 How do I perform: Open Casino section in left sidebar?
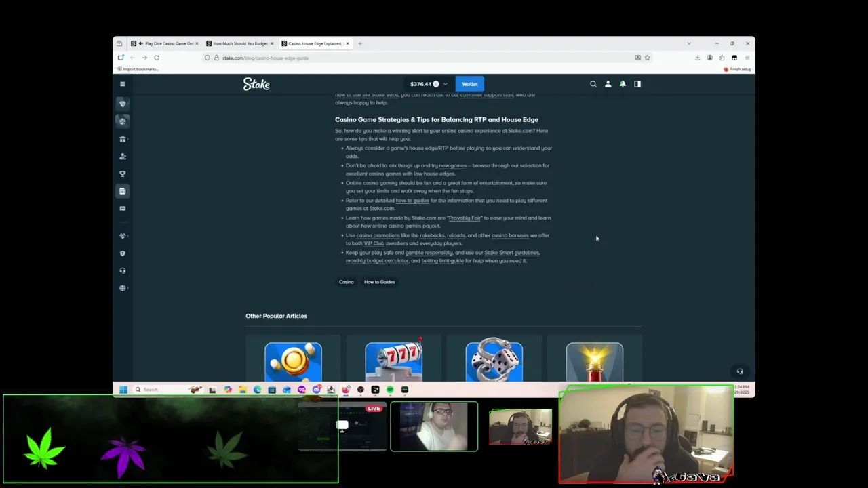[123, 104]
